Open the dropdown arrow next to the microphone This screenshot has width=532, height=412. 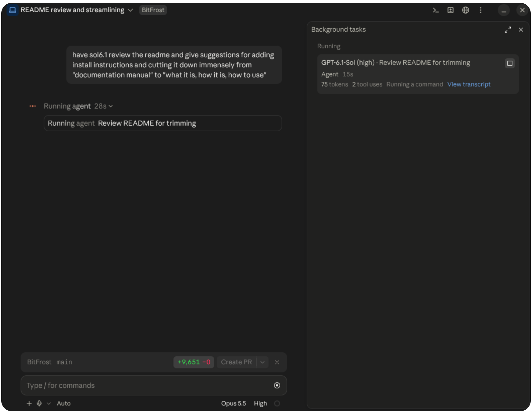(x=49, y=403)
